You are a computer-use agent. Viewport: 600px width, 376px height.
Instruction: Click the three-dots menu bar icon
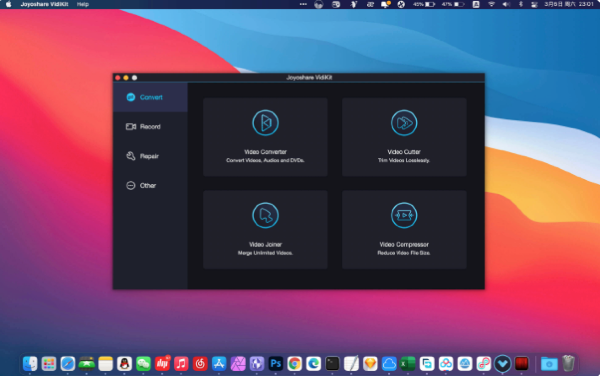[303, 4]
